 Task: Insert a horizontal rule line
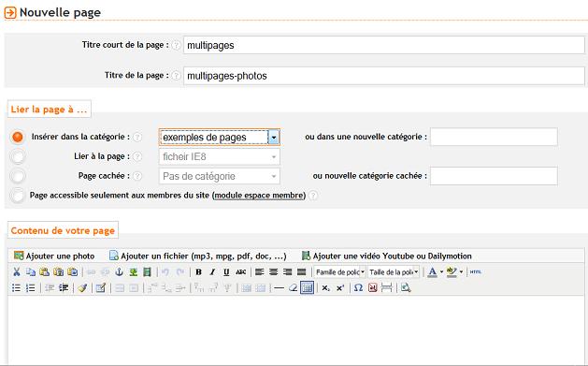(x=279, y=288)
